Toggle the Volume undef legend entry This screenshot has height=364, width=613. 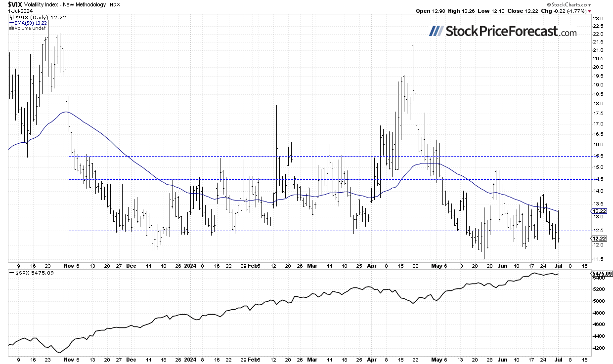coord(30,28)
